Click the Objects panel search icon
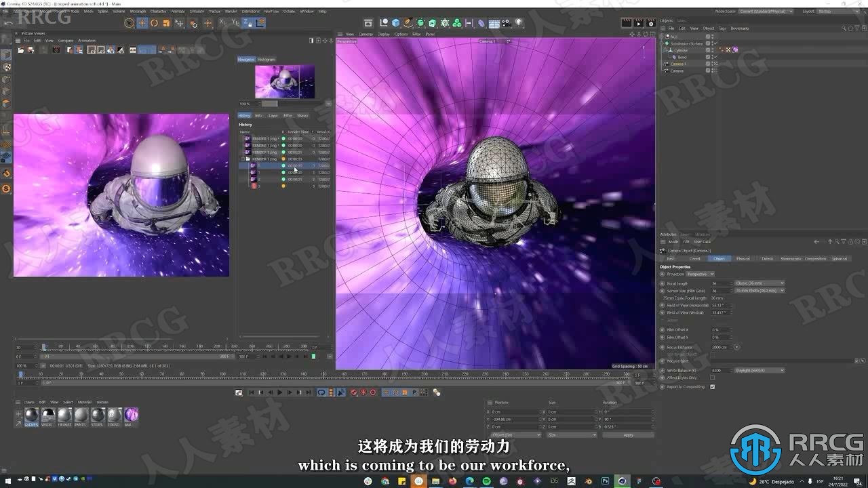This screenshot has height=488, width=868. tap(845, 28)
